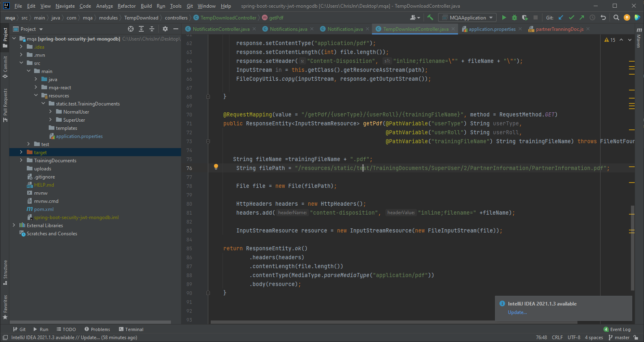Open the Favorites tool window
Screen dimensions: 644x342
(x=5, y=307)
